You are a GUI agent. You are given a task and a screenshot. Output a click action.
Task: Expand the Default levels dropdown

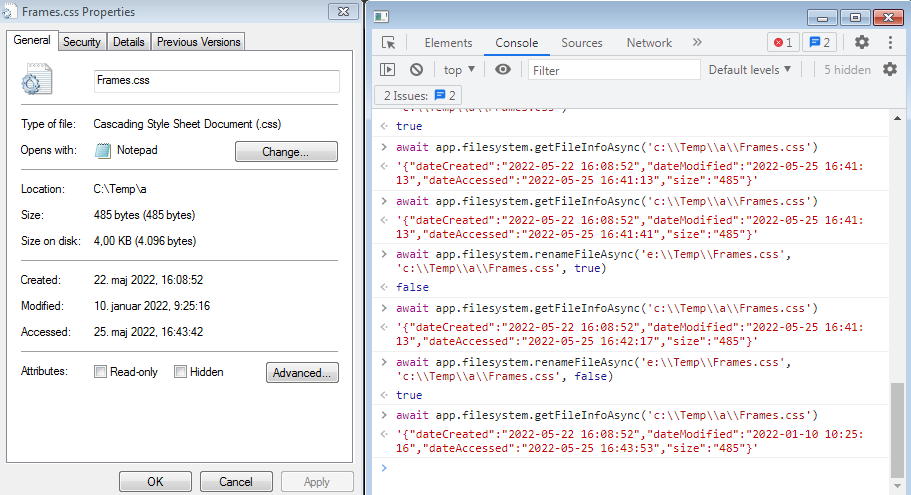749,70
